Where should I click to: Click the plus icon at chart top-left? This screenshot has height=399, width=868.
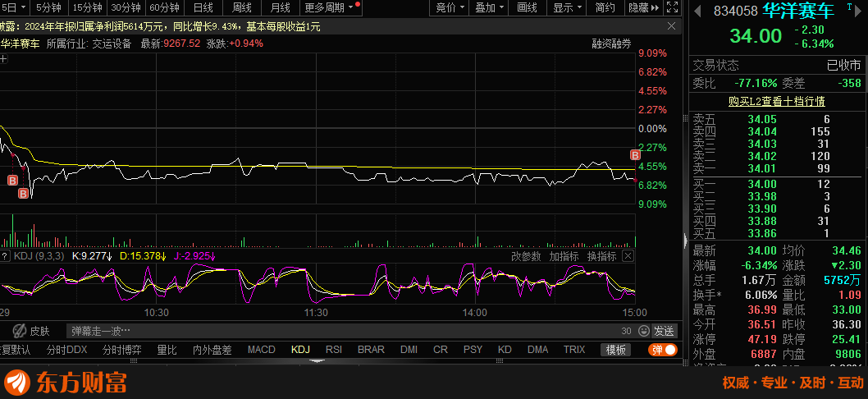[3, 59]
